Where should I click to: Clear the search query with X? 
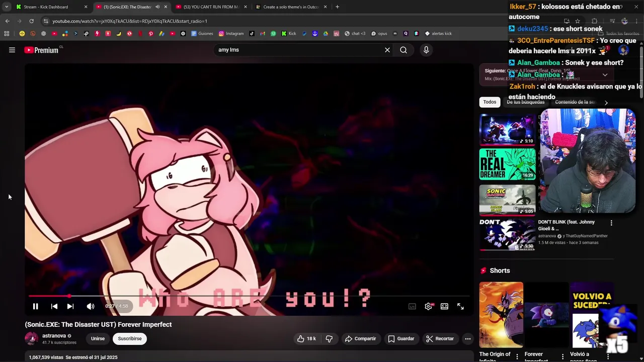pos(387,50)
